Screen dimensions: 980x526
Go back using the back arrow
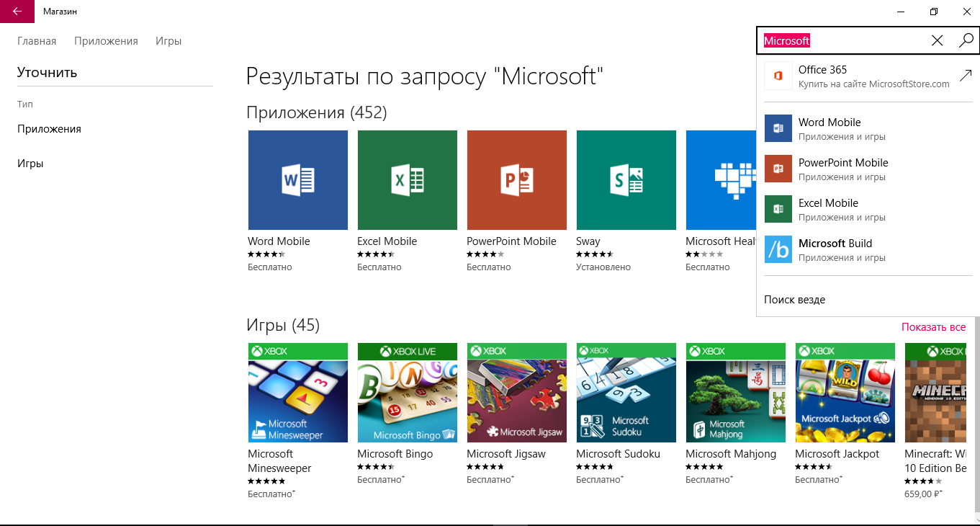tap(17, 12)
